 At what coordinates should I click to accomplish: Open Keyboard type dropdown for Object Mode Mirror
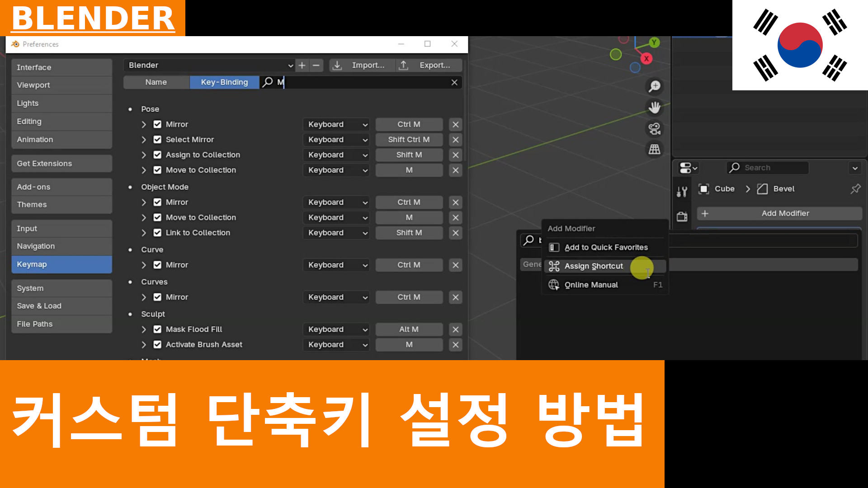point(336,202)
